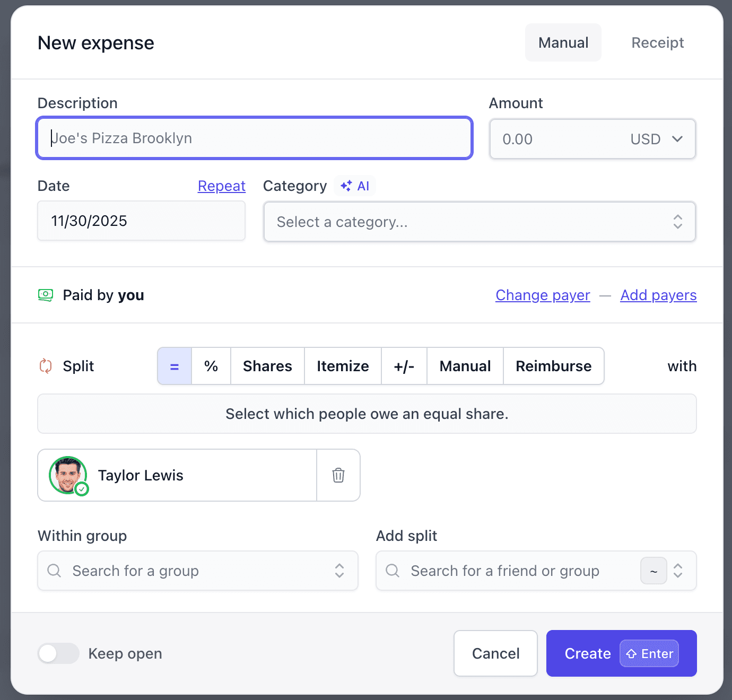Viewport: 732px width, 700px height.
Task: Click the AI sparkle category suggestion icon
Action: pos(346,186)
